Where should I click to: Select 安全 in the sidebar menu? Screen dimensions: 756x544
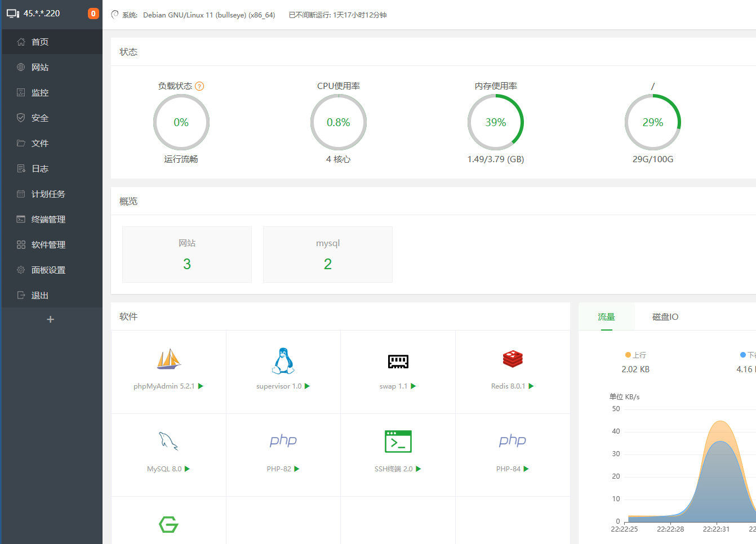click(x=51, y=118)
